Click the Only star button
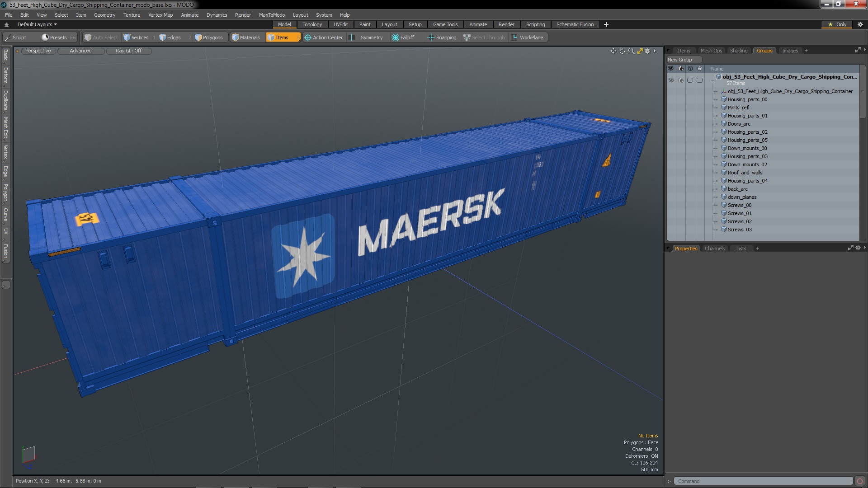The width and height of the screenshot is (868, 488). 837,24
